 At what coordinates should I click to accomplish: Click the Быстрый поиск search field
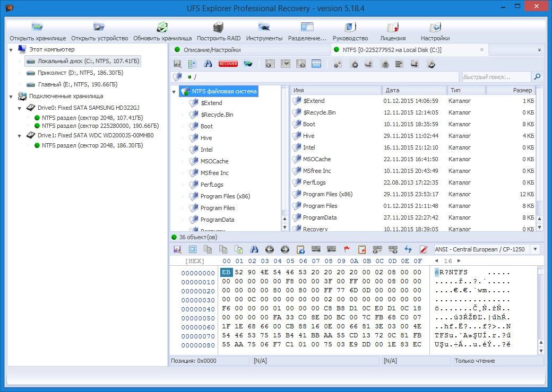(495, 77)
